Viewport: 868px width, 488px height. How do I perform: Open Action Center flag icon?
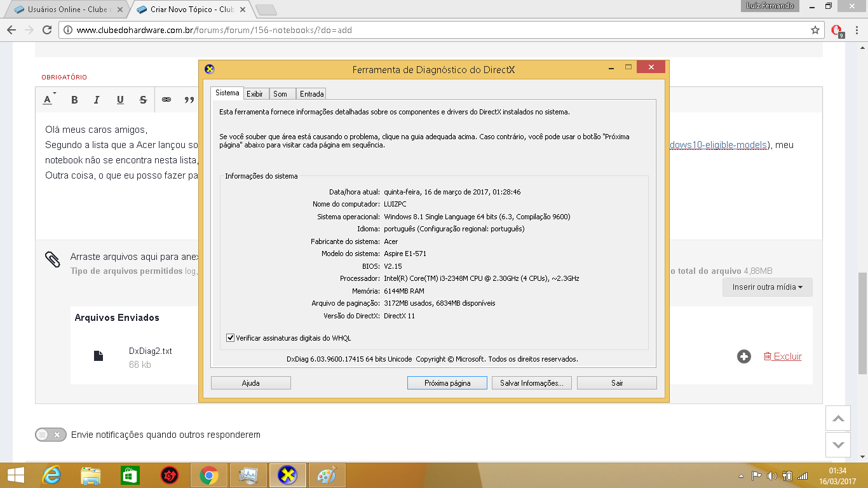(x=756, y=475)
